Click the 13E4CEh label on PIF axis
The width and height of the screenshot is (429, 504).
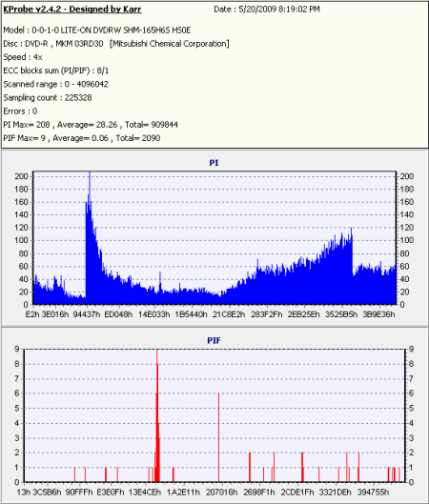tap(145, 493)
